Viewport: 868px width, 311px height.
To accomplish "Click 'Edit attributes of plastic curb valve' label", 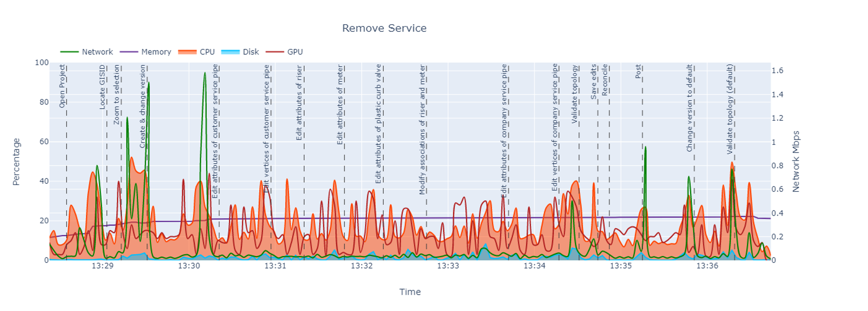I will tap(378, 124).
